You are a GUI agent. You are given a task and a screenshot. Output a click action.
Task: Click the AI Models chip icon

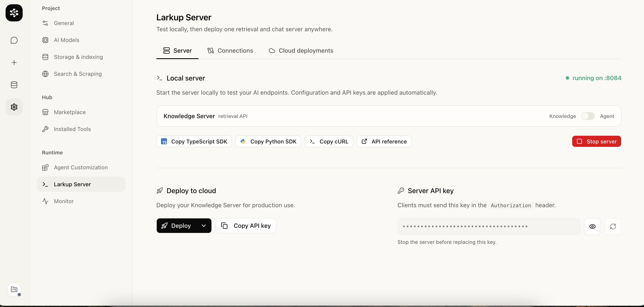(x=45, y=40)
